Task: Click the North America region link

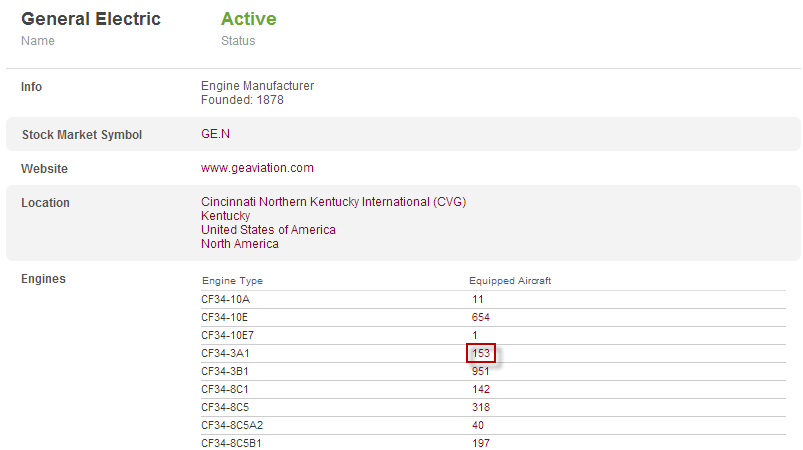Action: click(x=240, y=244)
